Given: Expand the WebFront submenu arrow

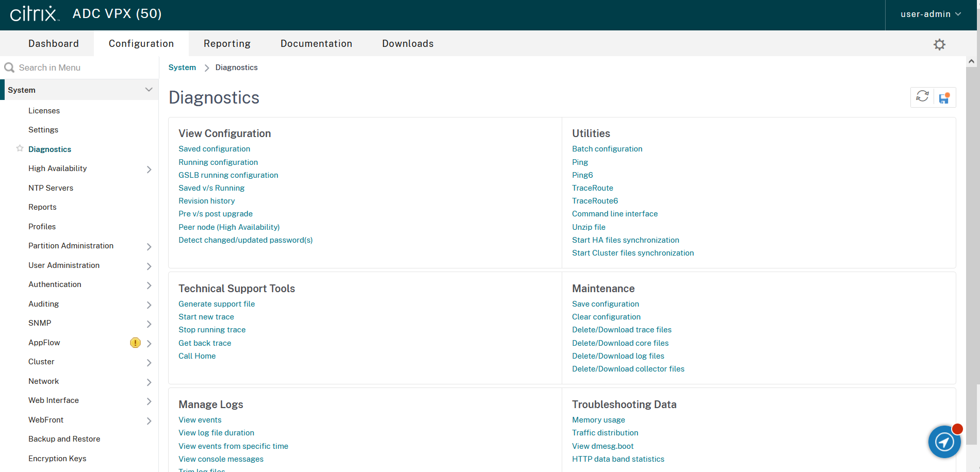Looking at the screenshot, I should tap(149, 421).
